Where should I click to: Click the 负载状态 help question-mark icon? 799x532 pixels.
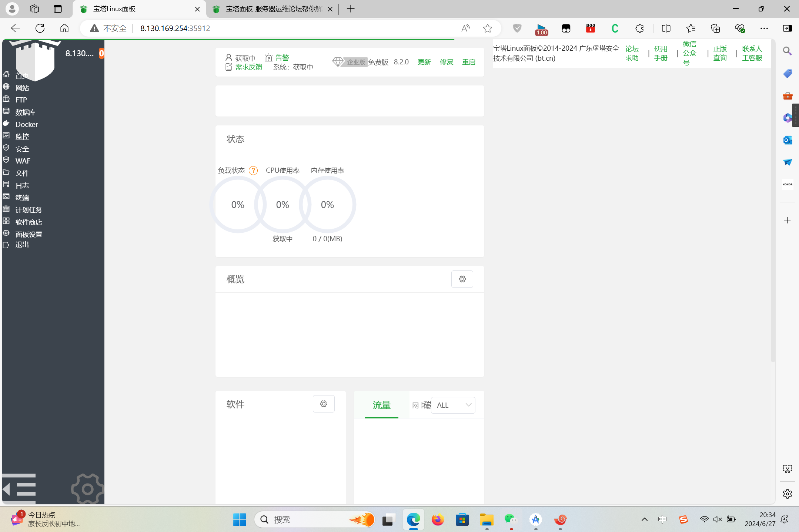253,171
